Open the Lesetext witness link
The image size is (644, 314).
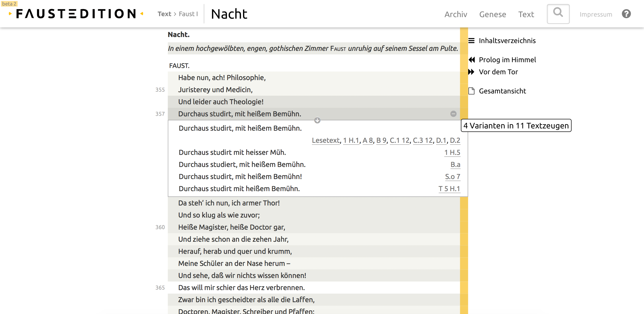coord(326,140)
